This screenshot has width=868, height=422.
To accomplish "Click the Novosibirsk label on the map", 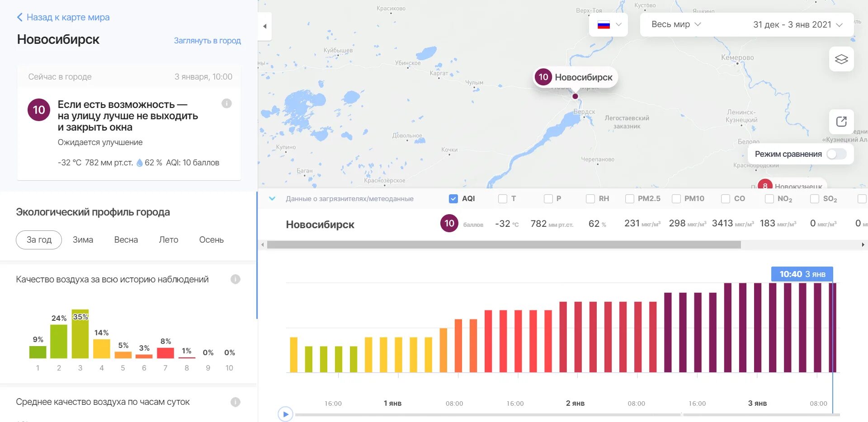I will (583, 77).
